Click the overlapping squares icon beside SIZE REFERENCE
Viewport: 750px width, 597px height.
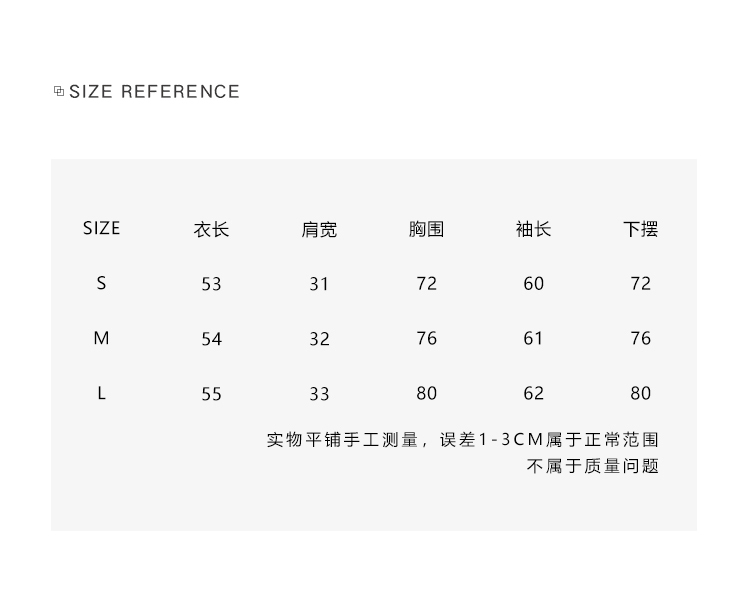tap(59, 91)
